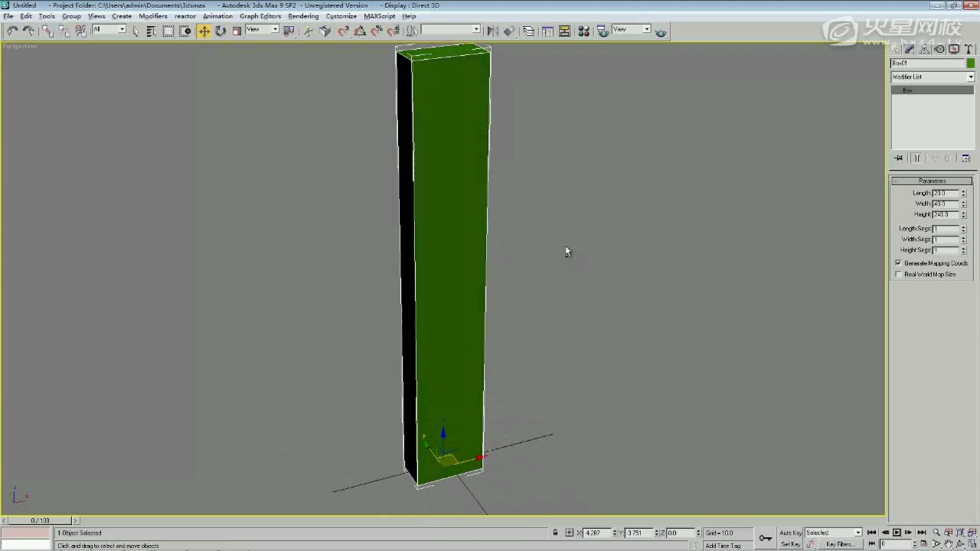The image size is (980, 551).
Task: Open the Layer Manager icon
Action: tap(529, 31)
